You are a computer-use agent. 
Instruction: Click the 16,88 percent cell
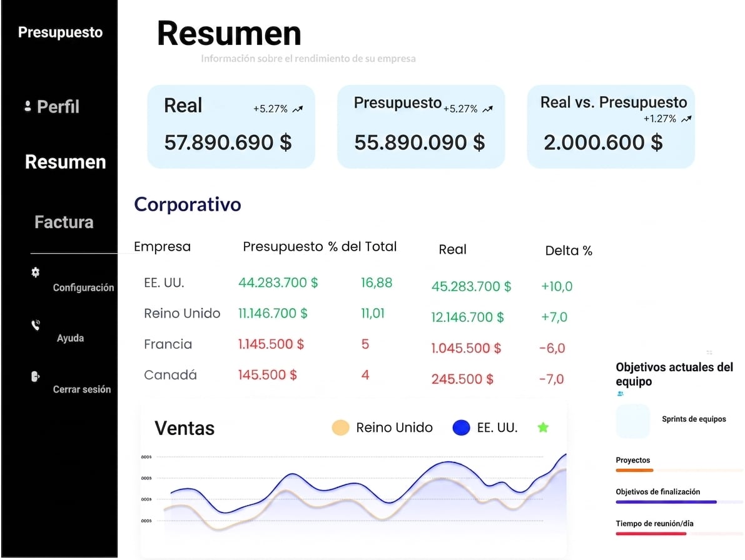pos(377,283)
